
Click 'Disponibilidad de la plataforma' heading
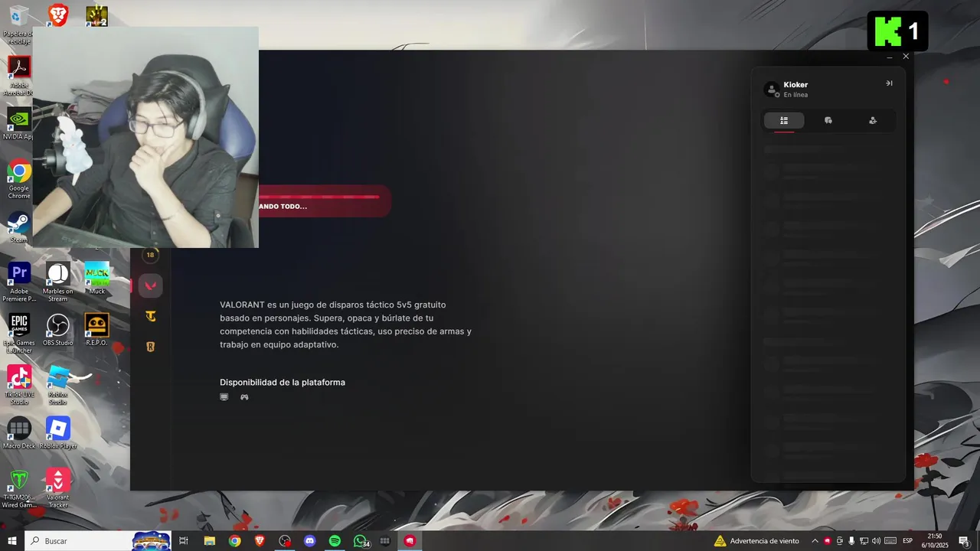tap(283, 383)
